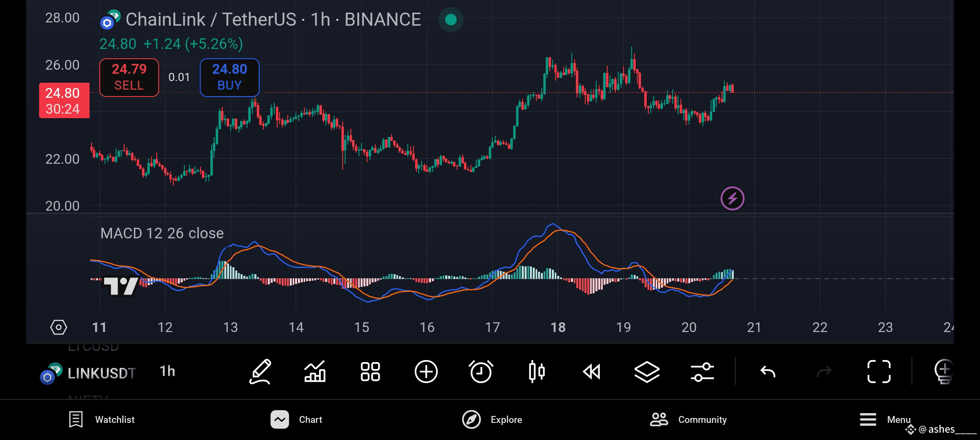Select the pencil drawing tool
The image size is (980, 440).
tap(260, 372)
